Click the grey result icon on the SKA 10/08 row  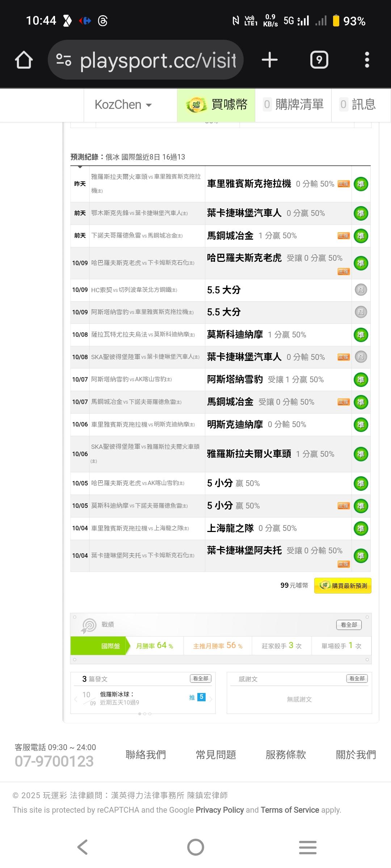click(x=361, y=357)
